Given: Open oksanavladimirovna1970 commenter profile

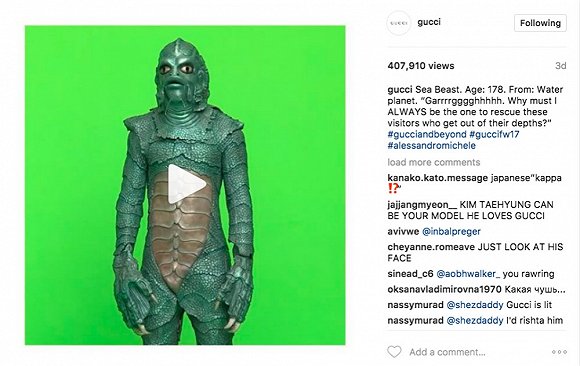Looking at the screenshot, I should pyautogui.click(x=444, y=289).
